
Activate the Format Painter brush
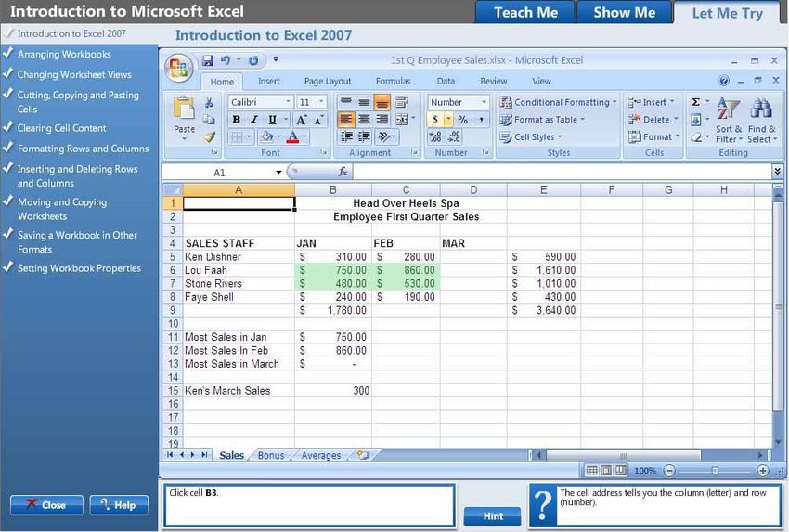pos(210,136)
